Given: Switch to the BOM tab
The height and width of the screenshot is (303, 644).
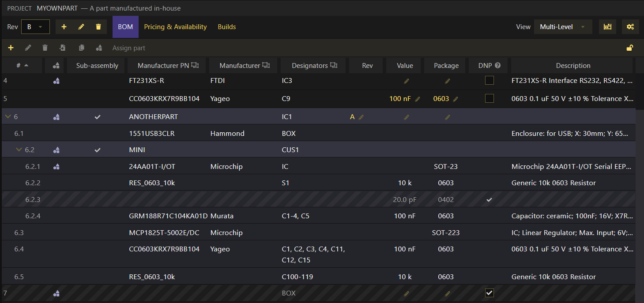Looking at the screenshot, I should coord(125,27).
